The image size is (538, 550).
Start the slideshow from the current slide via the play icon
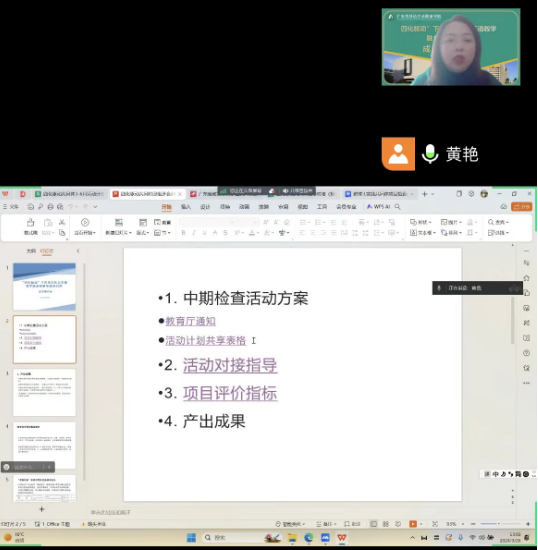[85, 222]
